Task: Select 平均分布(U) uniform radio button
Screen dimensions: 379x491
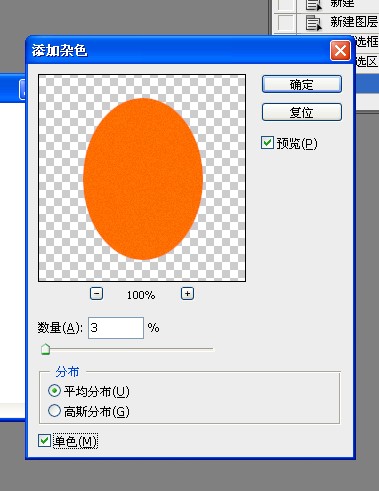Action: 54,391
